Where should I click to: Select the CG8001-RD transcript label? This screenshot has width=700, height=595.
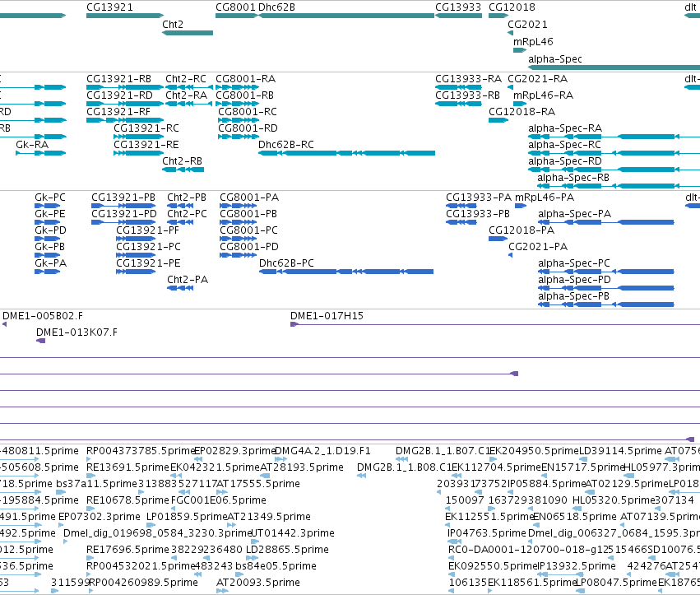tap(248, 128)
